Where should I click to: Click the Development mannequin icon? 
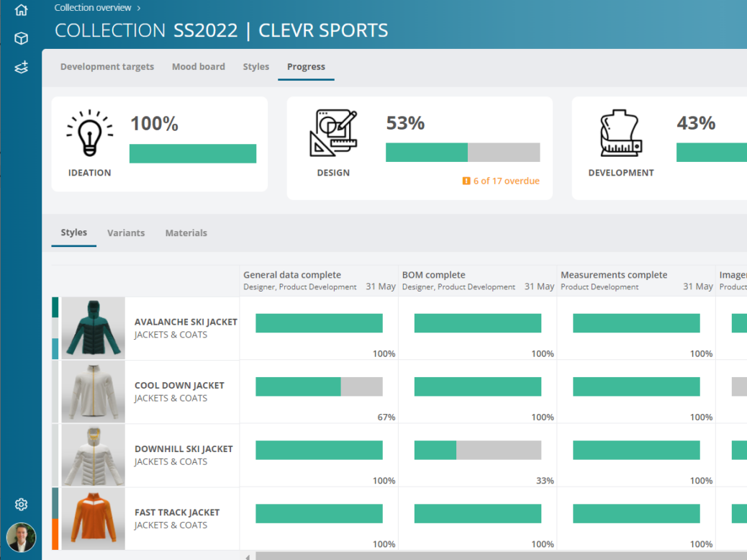[621, 133]
